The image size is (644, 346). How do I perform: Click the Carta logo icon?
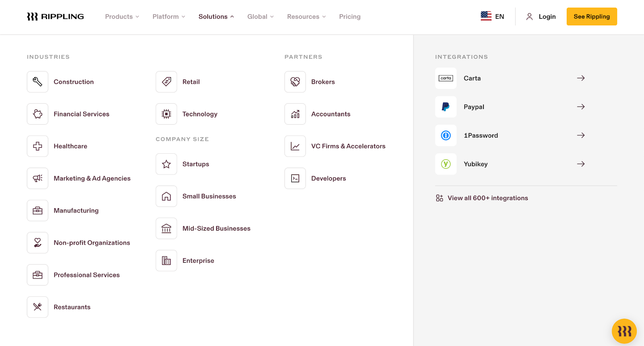[x=446, y=78]
